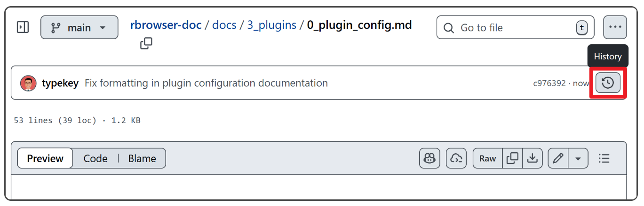Copy the file path to clipboard
This screenshot has height=206, width=644.
[x=146, y=44]
